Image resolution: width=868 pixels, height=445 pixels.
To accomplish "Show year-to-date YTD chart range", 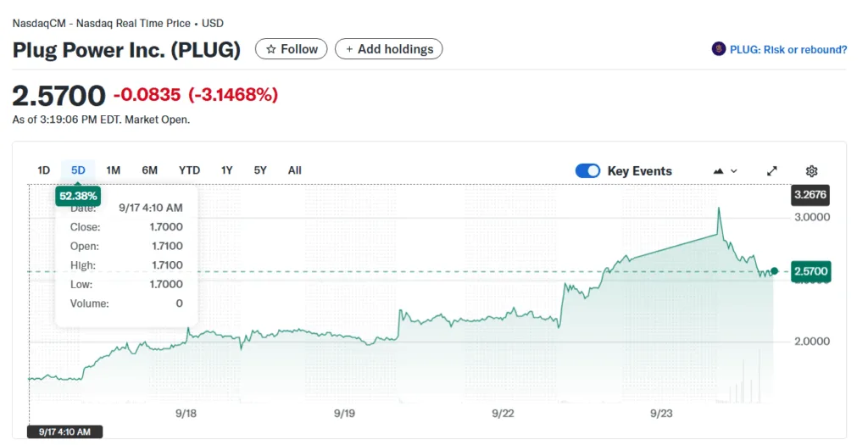I will (x=189, y=170).
